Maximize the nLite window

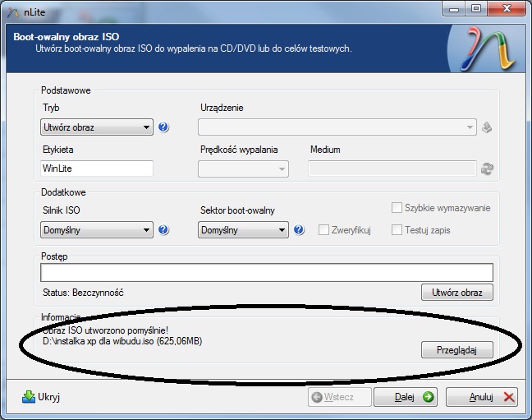point(476,9)
